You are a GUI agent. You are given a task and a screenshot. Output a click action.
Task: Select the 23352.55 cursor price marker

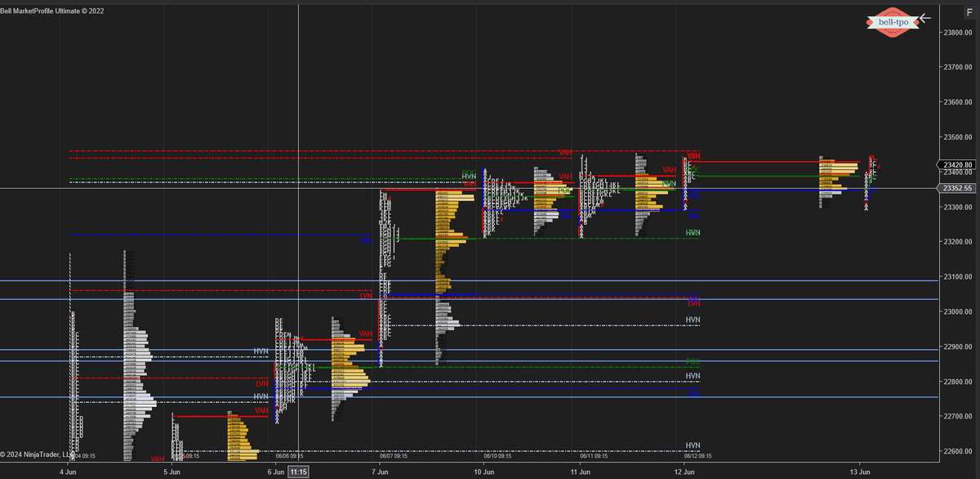coord(959,188)
